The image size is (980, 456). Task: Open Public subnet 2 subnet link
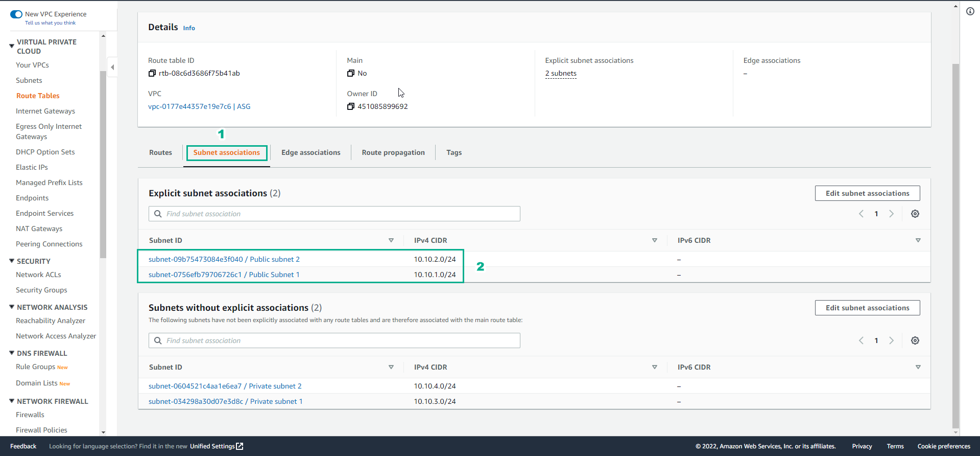click(x=224, y=259)
